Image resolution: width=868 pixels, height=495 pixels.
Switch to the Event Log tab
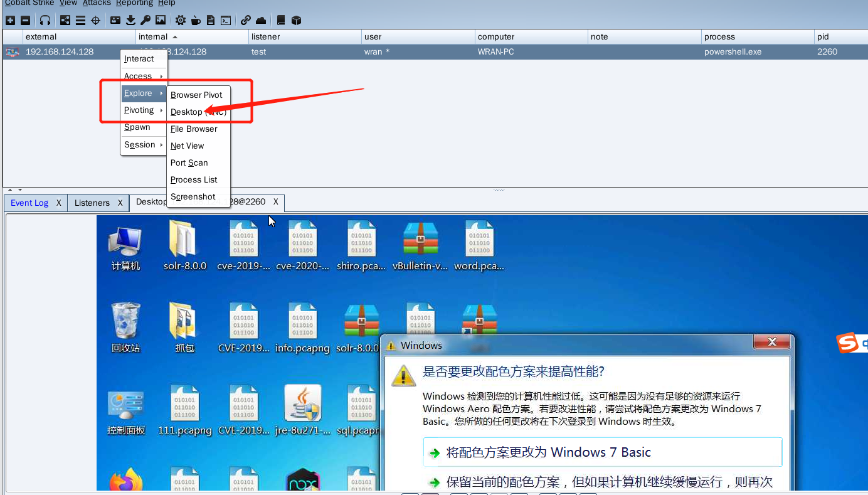click(29, 203)
